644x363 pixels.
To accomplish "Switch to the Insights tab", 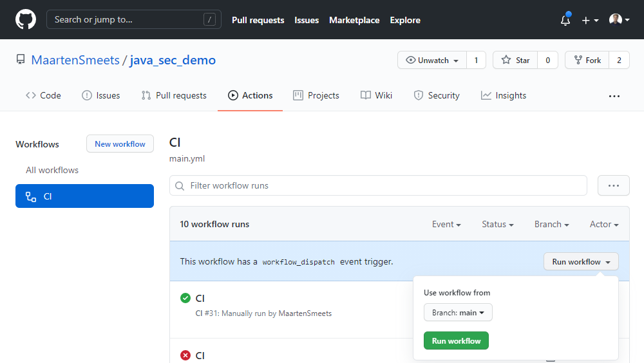I will pos(504,95).
